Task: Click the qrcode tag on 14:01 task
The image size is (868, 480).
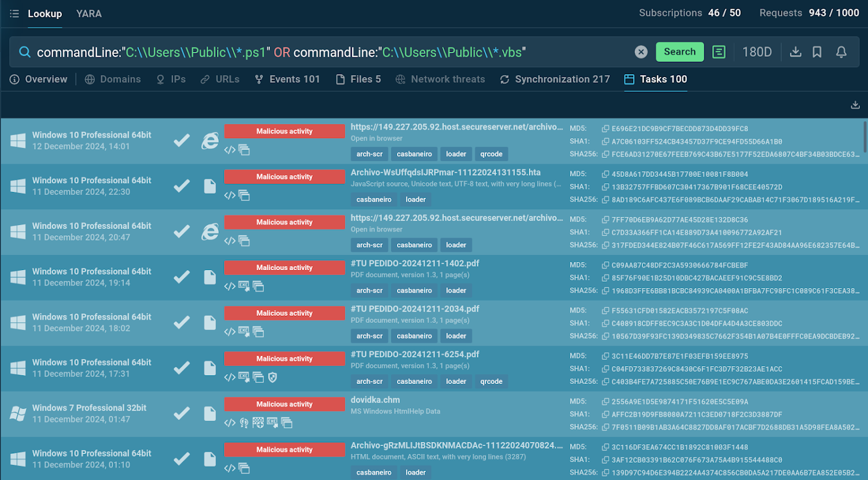Action: 491,154
